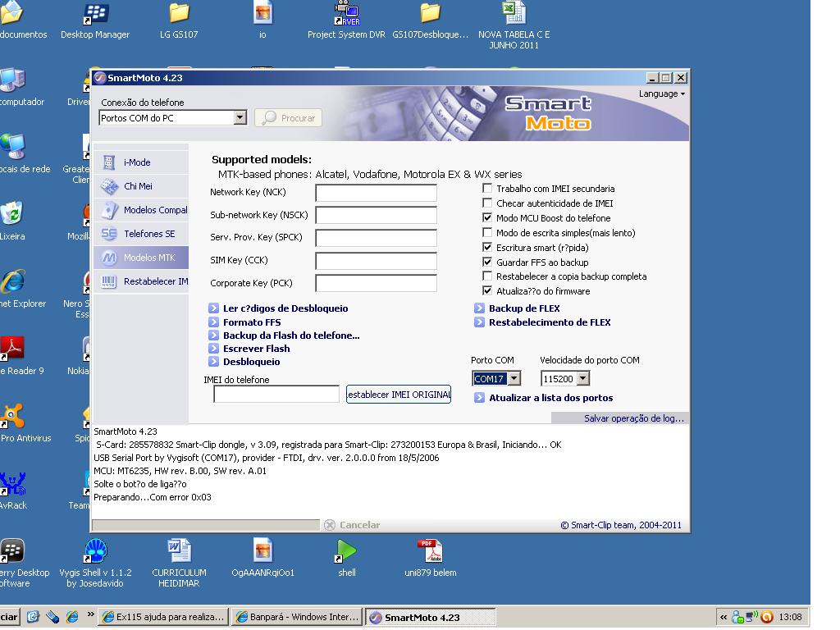Screen dimensions: 840x630
Task: Open Vygis Shell v 1.1.2 desktop icon
Action: [x=95, y=563]
